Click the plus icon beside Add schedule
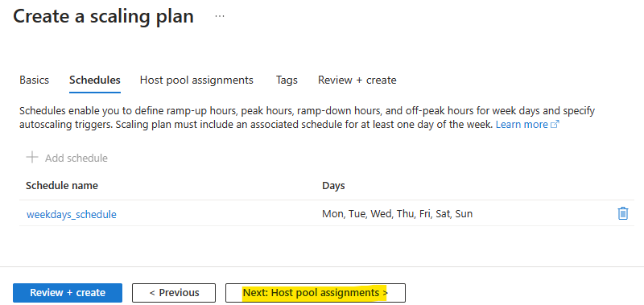The image size is (644, 305). click(x=32, y=158)
